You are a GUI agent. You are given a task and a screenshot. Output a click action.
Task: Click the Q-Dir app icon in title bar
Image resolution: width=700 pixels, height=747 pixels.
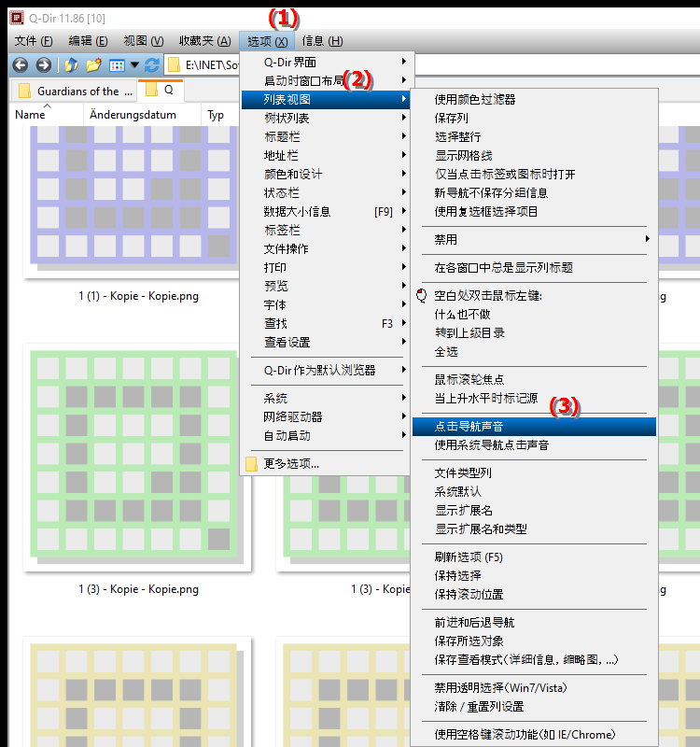tap(17, 18)
